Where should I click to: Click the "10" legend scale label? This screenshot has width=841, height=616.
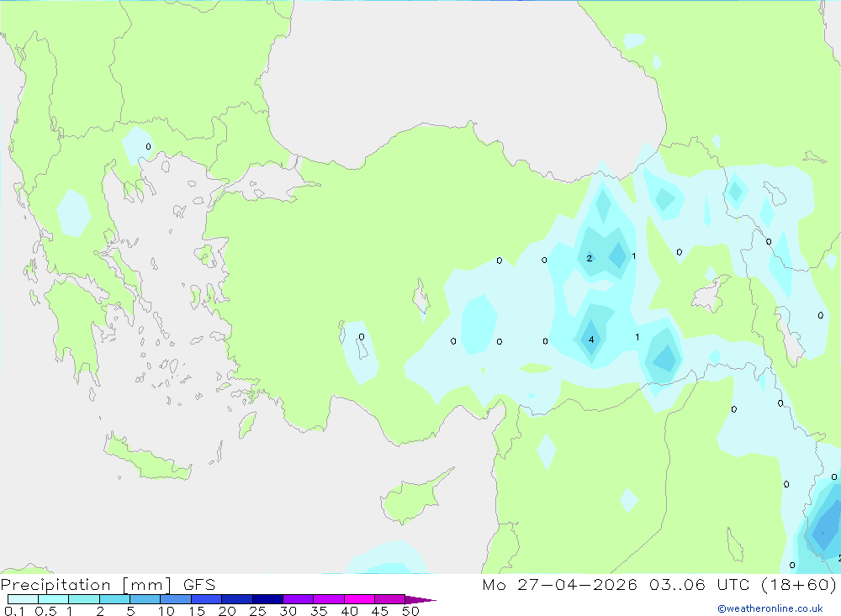pyautogui.click(x=167, y=611)
